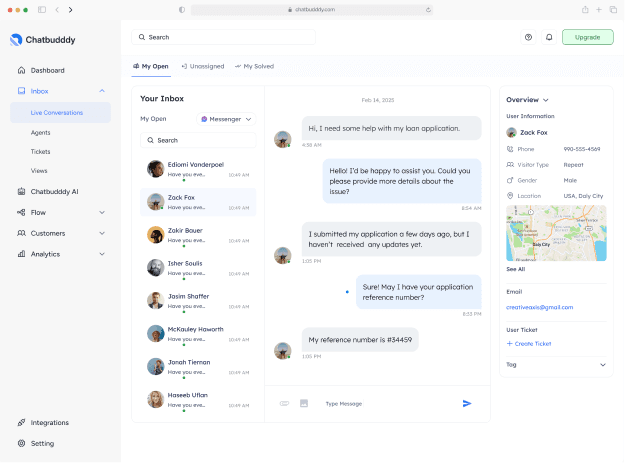Open Agents submenu item
This screenshot has height=463, width=625.
[41, 132]
